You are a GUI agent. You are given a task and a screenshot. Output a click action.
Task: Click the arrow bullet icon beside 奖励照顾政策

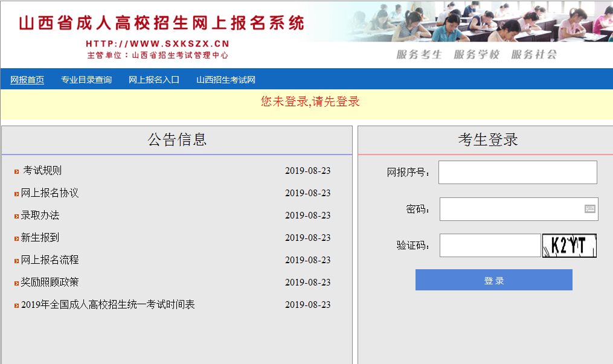[17, 283]
